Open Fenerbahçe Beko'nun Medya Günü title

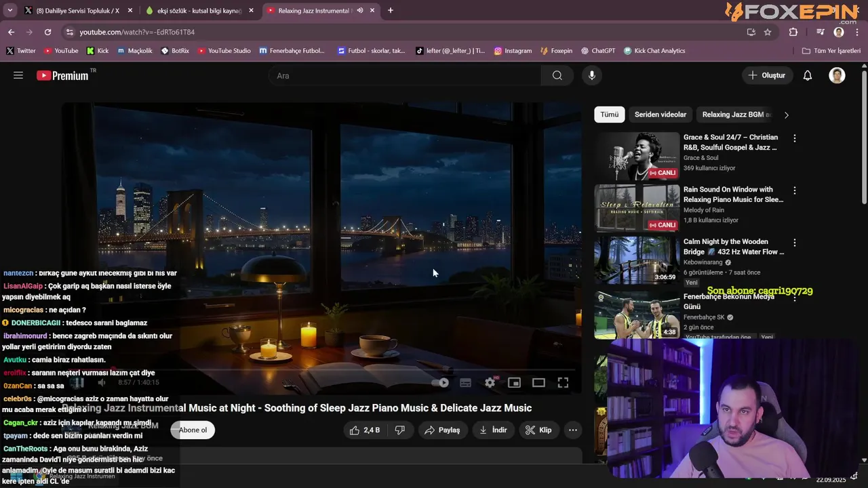[729, 302]
